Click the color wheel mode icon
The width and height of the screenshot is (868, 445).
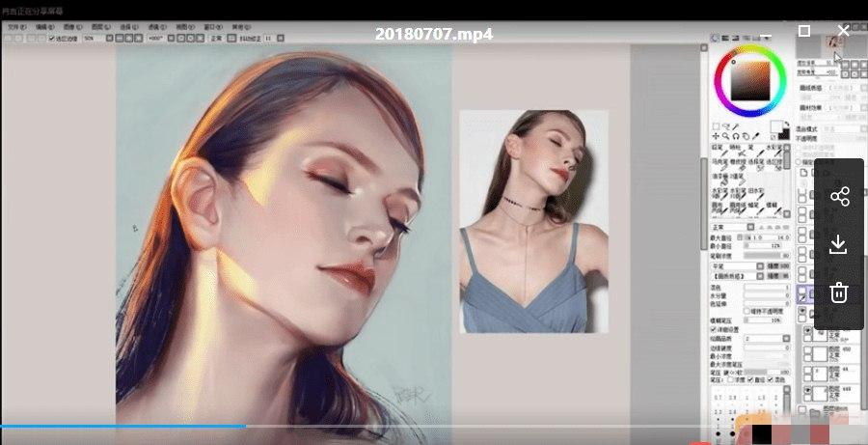click(x=716, y=39)
